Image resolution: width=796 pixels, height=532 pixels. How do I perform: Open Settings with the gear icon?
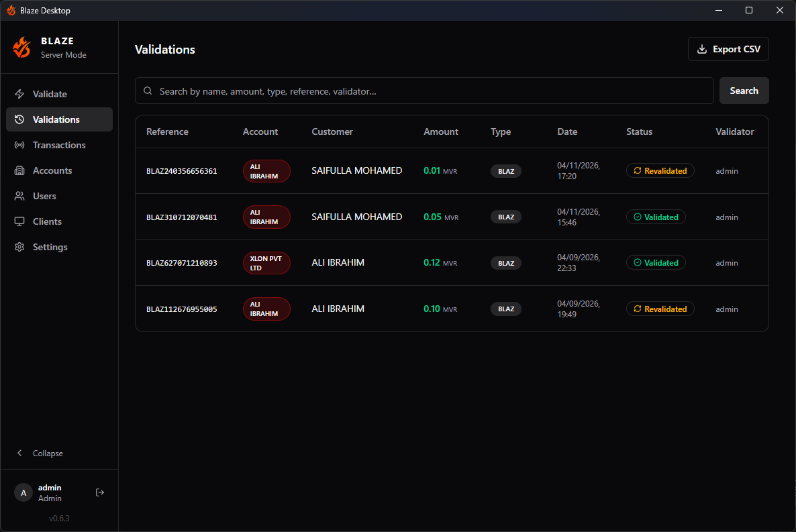(19, 247)
